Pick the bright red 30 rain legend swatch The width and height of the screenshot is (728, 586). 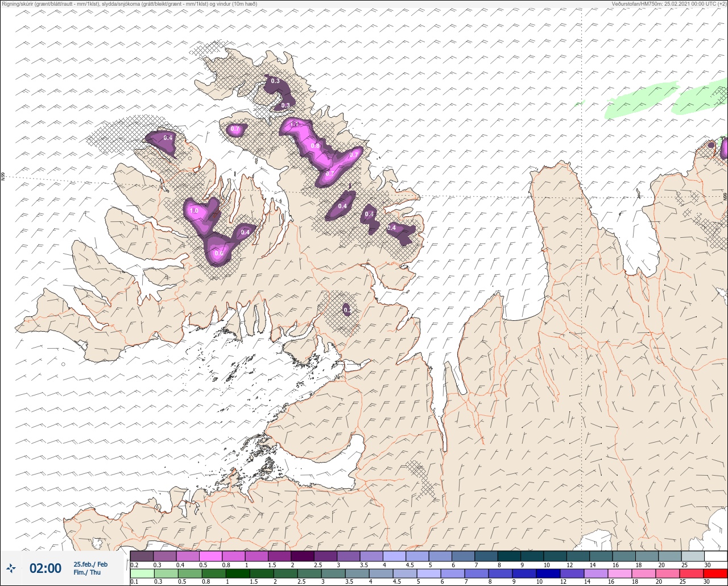point(715,573)
